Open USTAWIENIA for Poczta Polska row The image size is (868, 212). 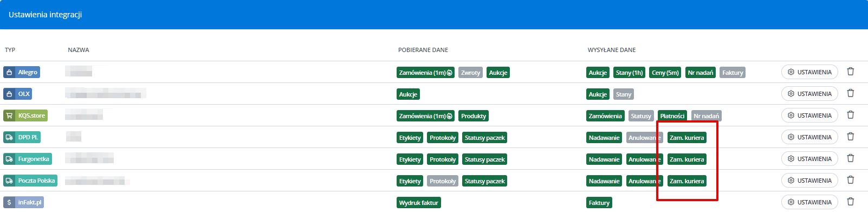[x=809, y=181]
